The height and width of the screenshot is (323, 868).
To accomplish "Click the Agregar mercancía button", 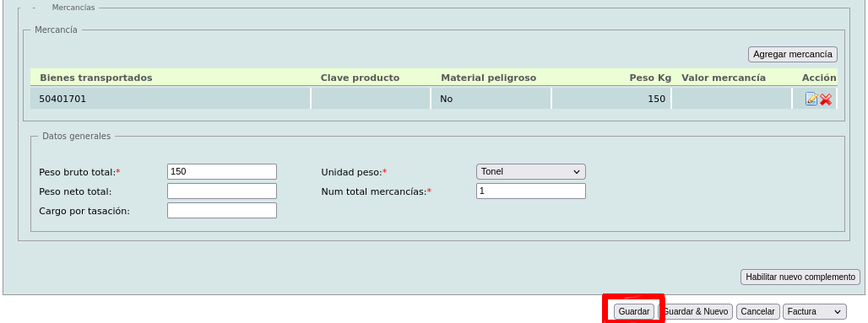I will pyautogui.click(x=793, y=54).
